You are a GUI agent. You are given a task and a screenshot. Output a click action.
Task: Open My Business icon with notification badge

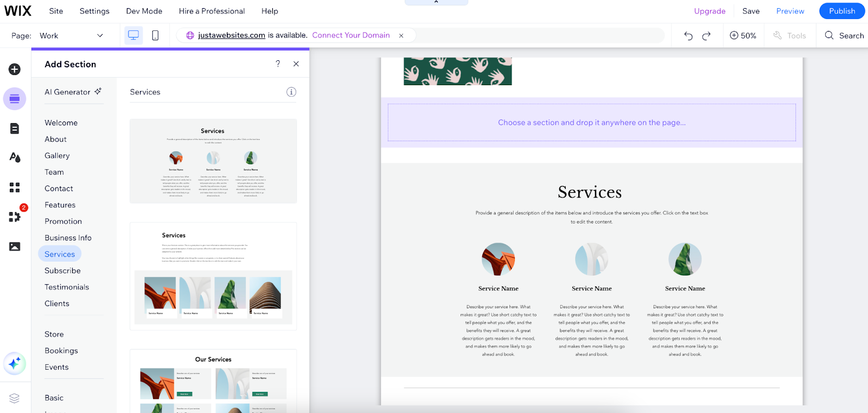(16, 216)
